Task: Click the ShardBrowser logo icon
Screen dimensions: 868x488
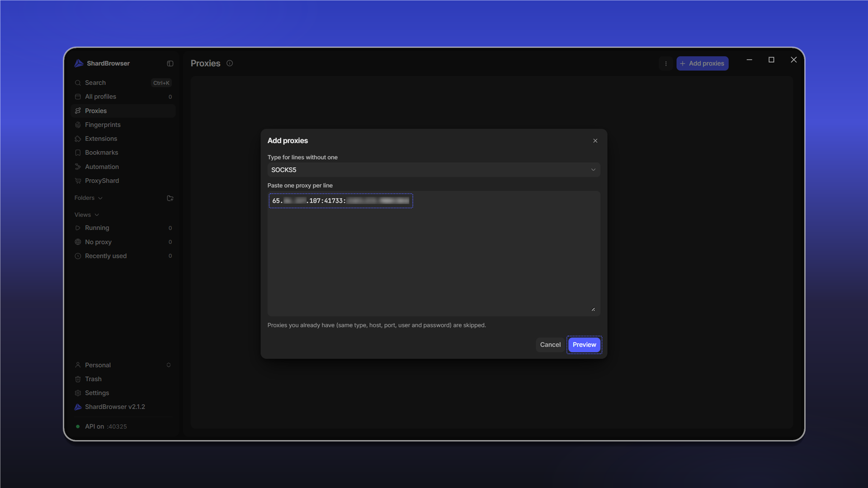Action: 79,63
